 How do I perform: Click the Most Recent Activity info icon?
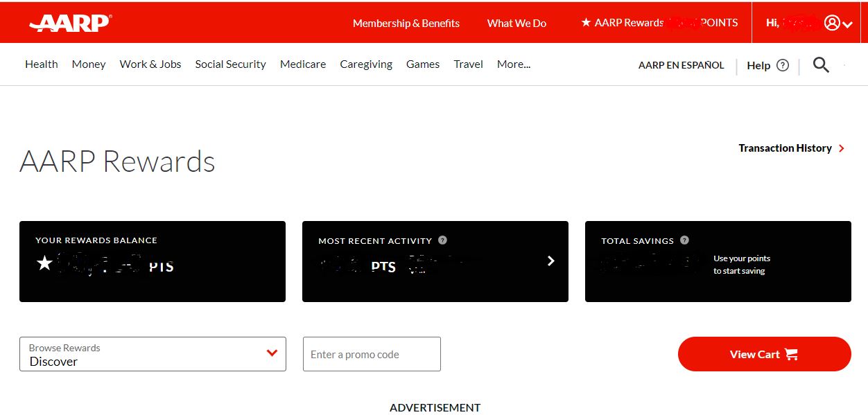point(442,240)
